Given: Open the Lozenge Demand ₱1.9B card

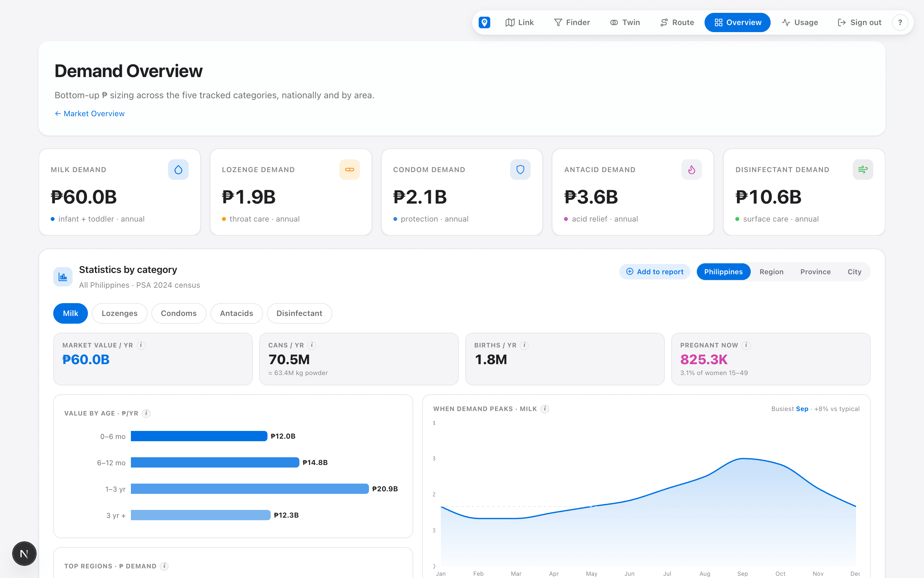Looking at the screenshot, I should (291, 192).
